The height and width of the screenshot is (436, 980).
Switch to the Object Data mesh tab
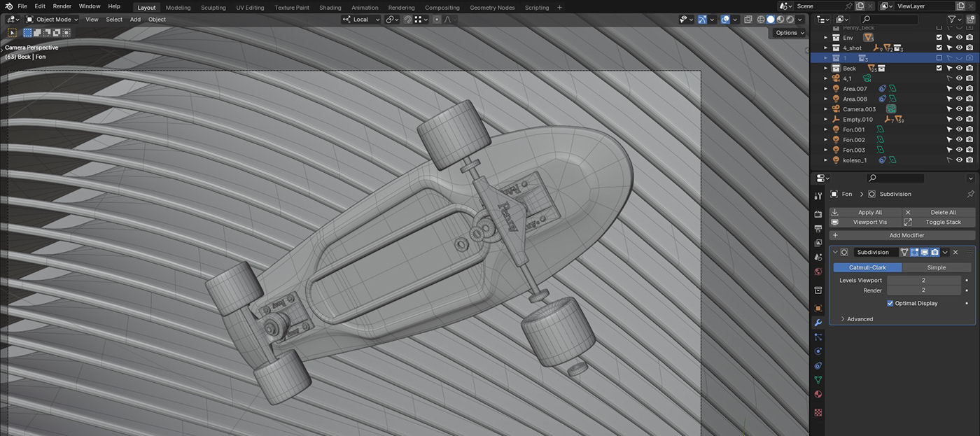[x=818, y=380]
